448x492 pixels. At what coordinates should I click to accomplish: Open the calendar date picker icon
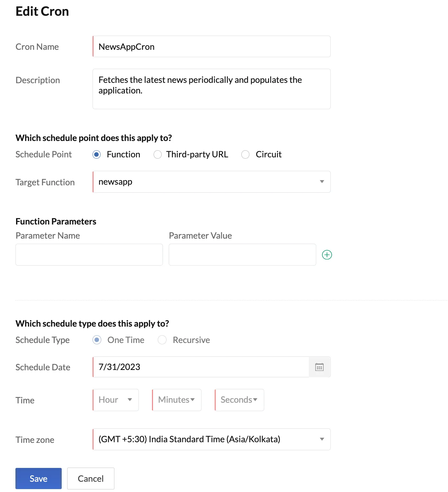click(x=319, y=367)
